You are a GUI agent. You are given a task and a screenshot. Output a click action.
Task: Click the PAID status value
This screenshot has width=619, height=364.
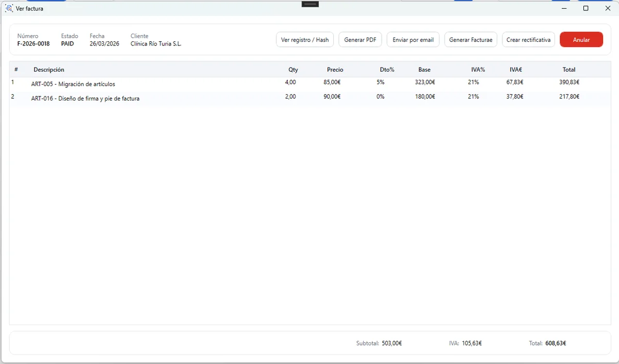(x=68, y=44)
